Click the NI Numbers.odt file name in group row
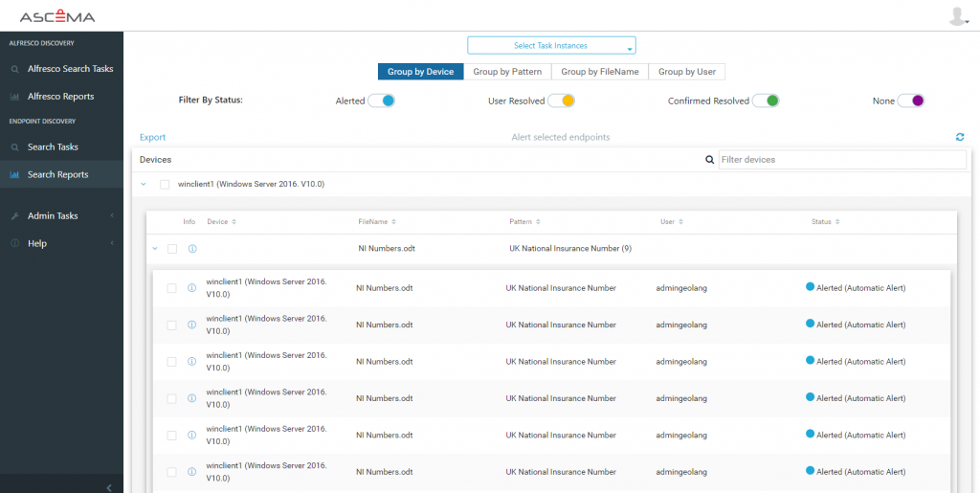Viewport: 980px width, 493px height. point(387,249)
